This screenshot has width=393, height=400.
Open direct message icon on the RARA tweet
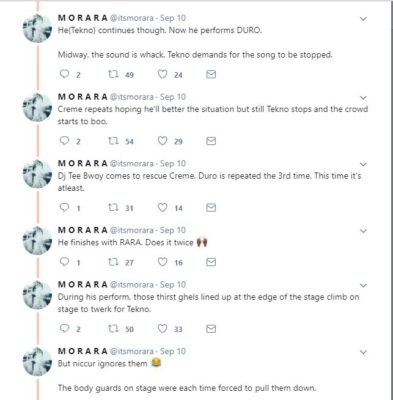coord(211,262)
